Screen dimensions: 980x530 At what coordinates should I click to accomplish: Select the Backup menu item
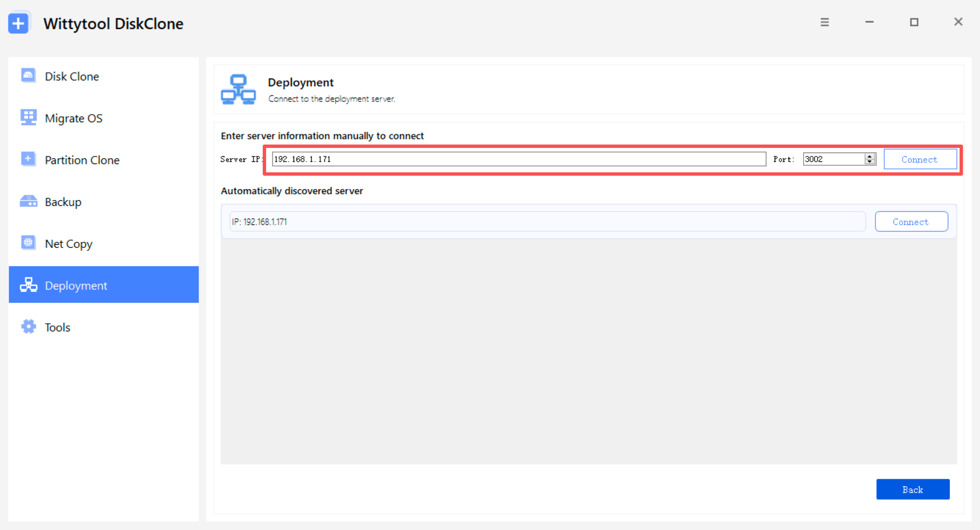(103, 202)
